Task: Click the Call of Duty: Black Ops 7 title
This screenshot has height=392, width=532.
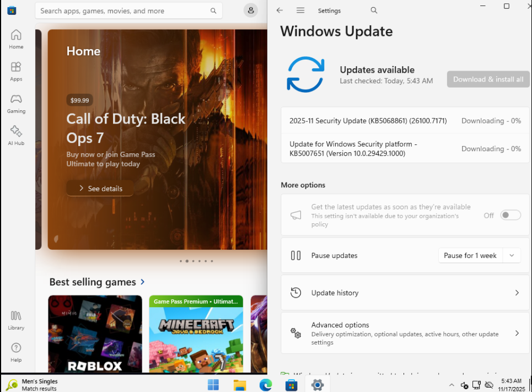Action: click(x=126, y=128)
